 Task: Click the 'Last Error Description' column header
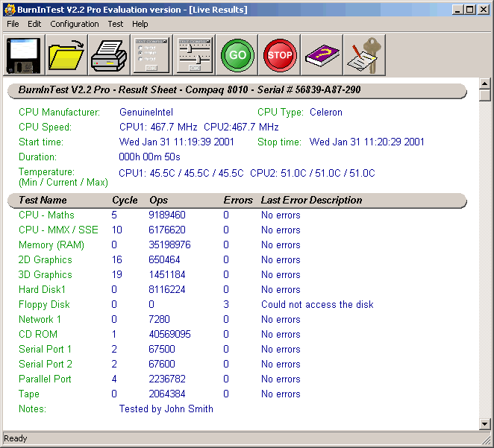pyautogui.click(x=311, y=200)
